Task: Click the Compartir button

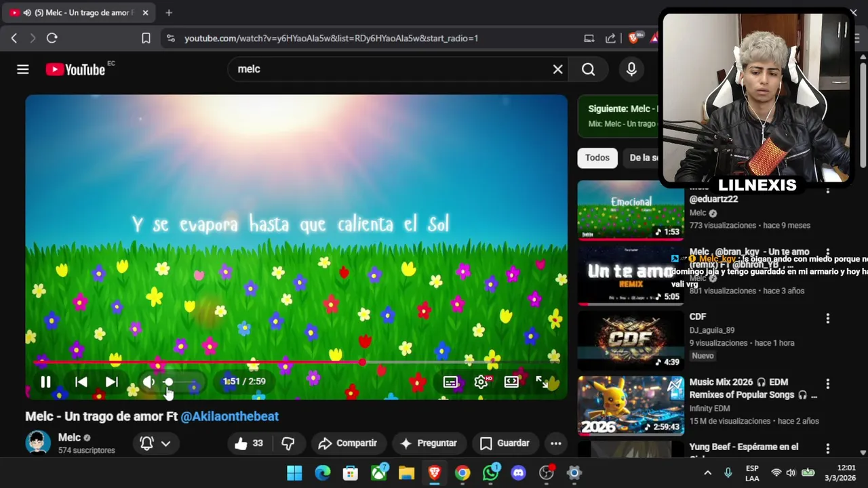Action: click(347, 443)
